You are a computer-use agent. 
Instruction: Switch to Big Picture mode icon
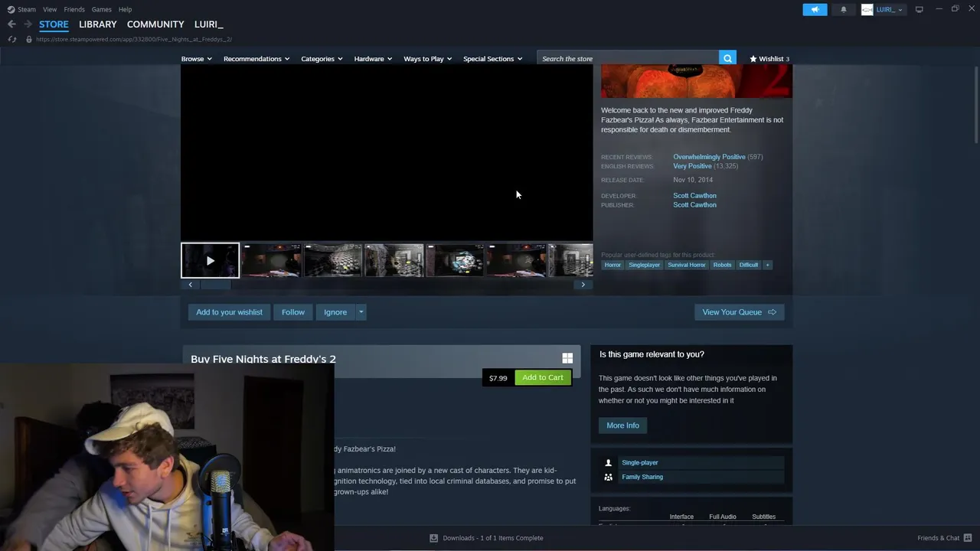click(x=920, y=9)
